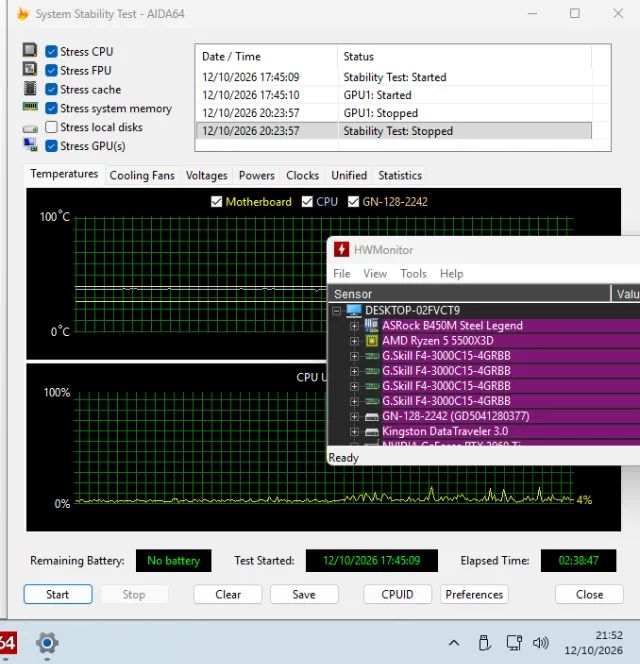The height and width of the screenshot is (664, 640).
Task: Click the HWMonitor lightning bolt icon
Action: click(x=341, y=249)
